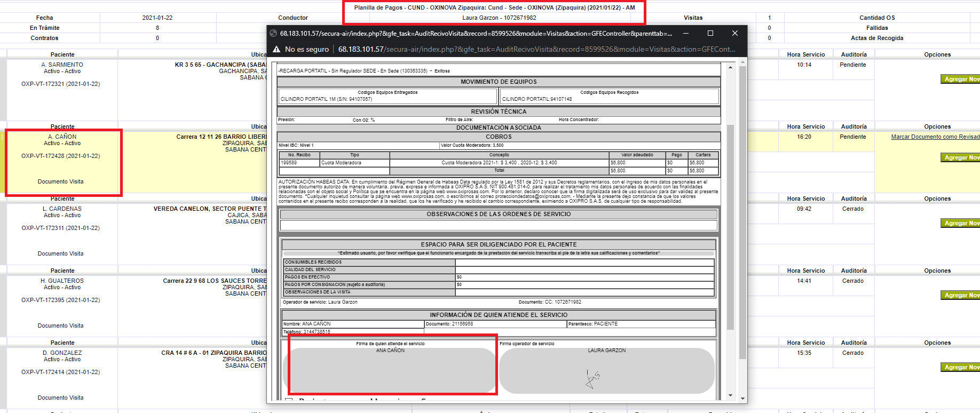Viewport: 980px width, 413px height.
Task: Click the OBSERVACIONES DE LAS ORDENES field
Action: click(x=499, y=225)
